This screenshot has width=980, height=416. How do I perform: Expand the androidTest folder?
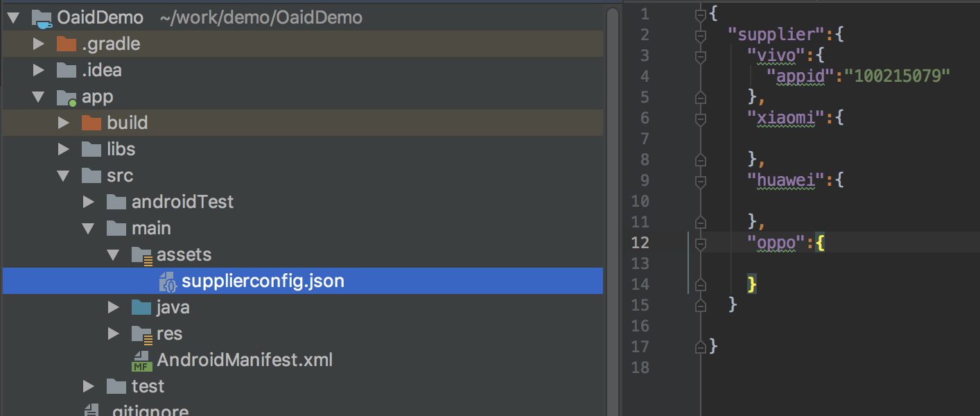coord(89,202)
